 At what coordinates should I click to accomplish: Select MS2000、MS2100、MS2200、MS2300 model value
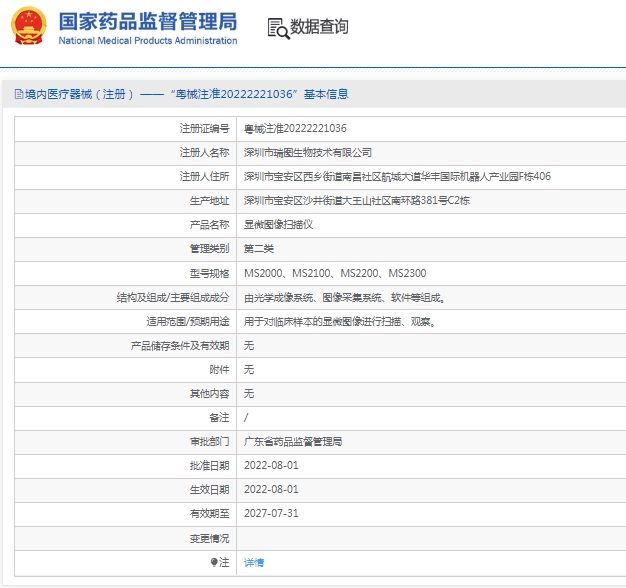coord(335,273)
